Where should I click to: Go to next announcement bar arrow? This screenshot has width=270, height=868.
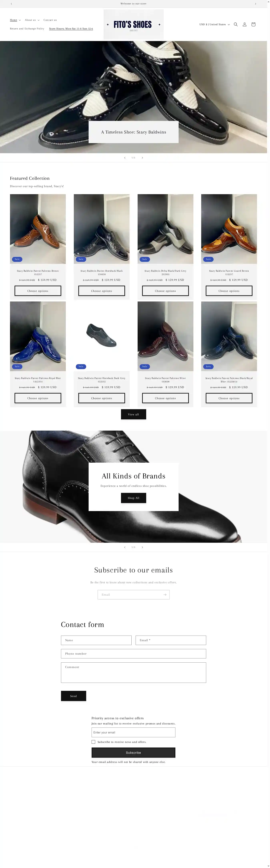pos(256,4)
